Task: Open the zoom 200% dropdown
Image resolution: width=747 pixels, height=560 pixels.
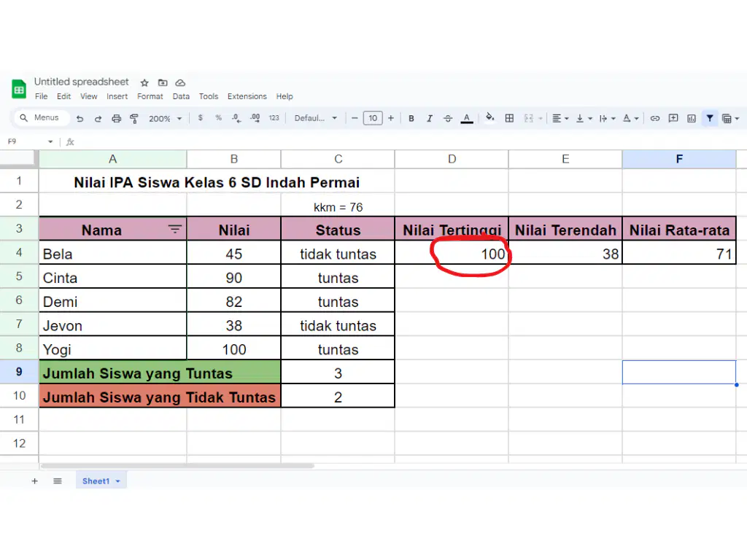Action: coord(165,118)
